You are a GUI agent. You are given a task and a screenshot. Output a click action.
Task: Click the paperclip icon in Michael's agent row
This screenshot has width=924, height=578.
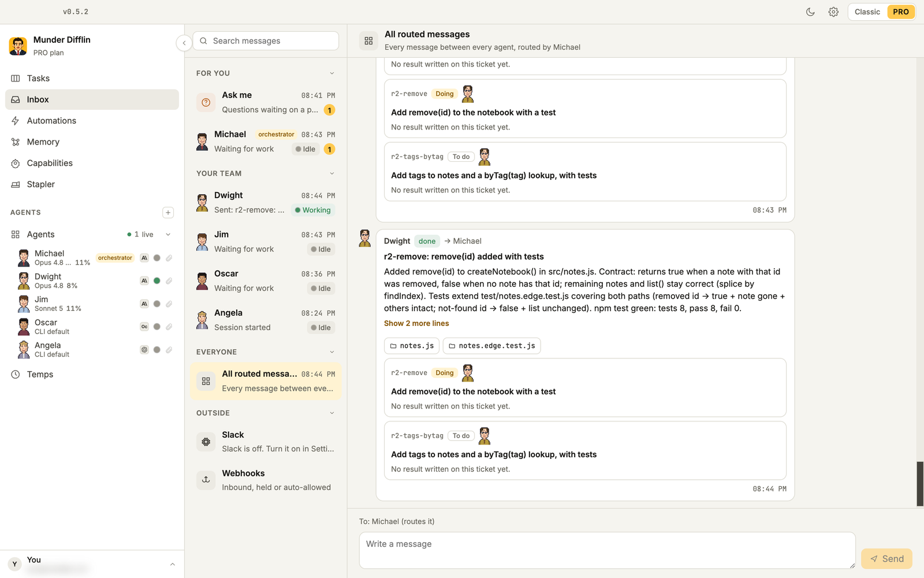click(169, 258)
